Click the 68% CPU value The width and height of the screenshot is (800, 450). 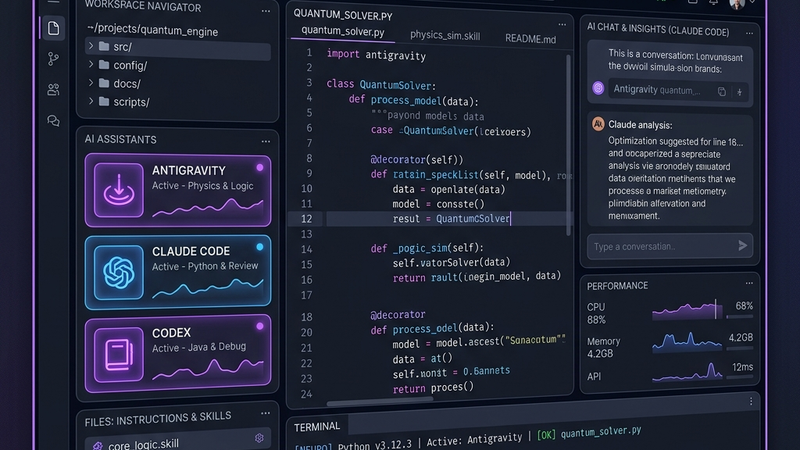[x=744, y=306]
